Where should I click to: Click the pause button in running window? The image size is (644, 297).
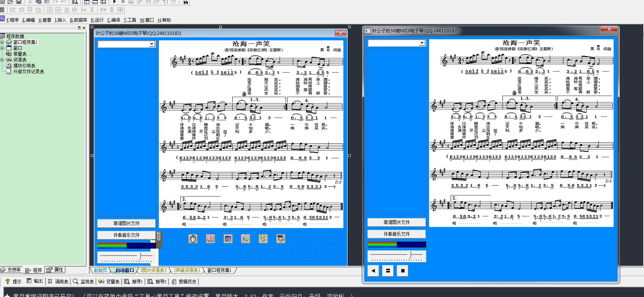coord(388,271)
